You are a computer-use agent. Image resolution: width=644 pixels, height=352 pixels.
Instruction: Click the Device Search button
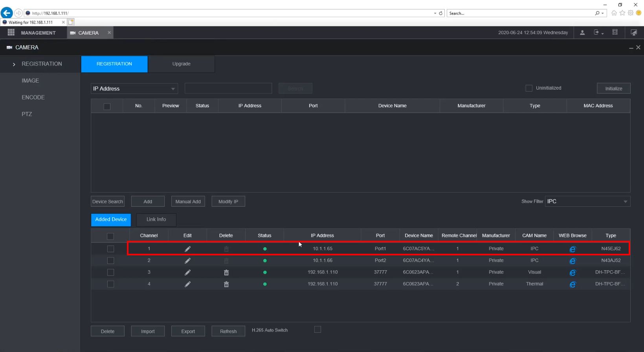[x=108, y=202]
